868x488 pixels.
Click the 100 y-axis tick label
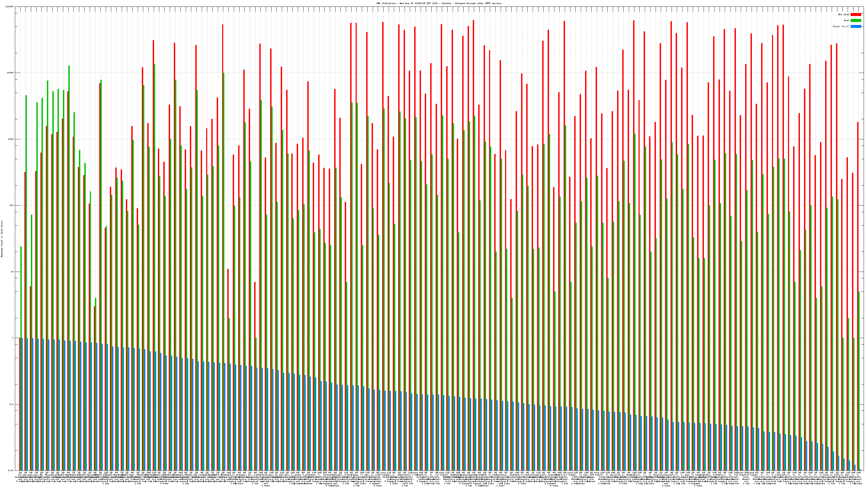tap(12, 206)
